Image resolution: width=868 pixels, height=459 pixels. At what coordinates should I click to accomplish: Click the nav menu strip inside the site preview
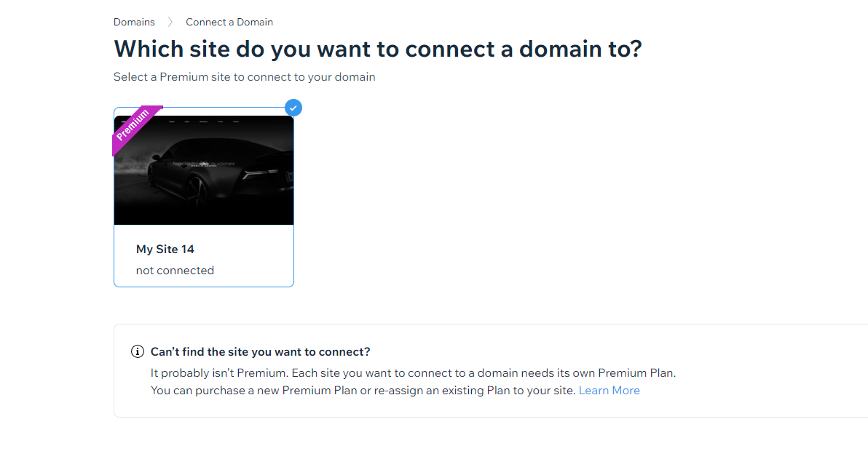pyautogui.click(x=204, y=121)
